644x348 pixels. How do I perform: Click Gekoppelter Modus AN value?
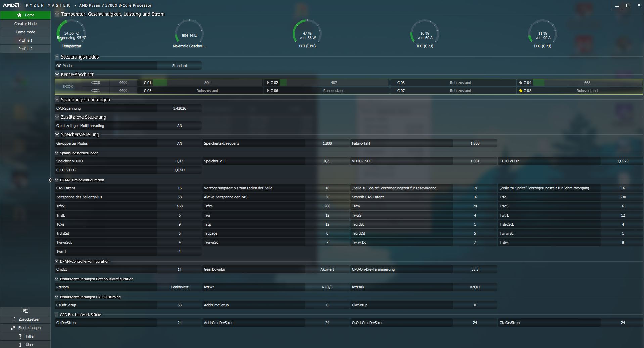click(180, 143)
